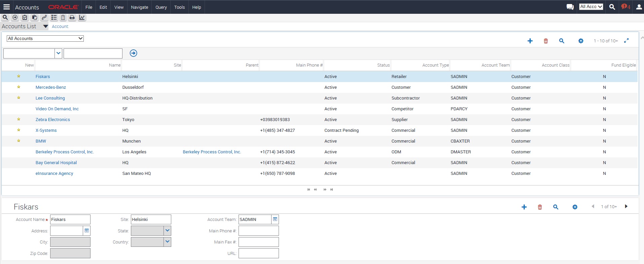The width and height of the screenshot is (644, 264).
Task: Click the clipboard notes toolbar icon
Action: pos(63,17)
